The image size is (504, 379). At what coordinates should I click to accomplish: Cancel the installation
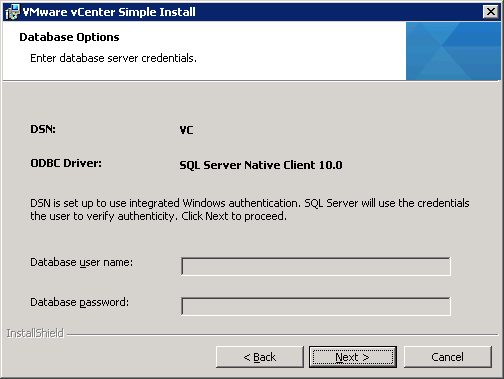447,357
